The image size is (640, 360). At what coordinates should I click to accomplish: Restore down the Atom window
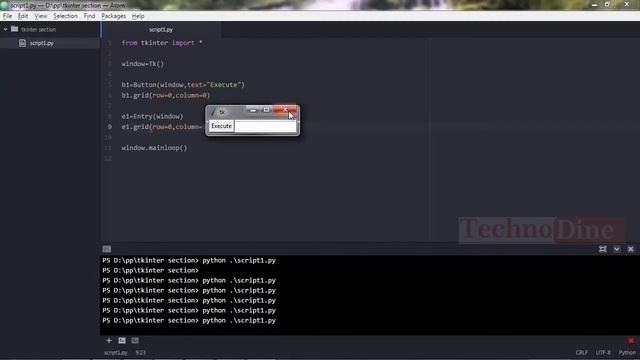click(607, 4)
